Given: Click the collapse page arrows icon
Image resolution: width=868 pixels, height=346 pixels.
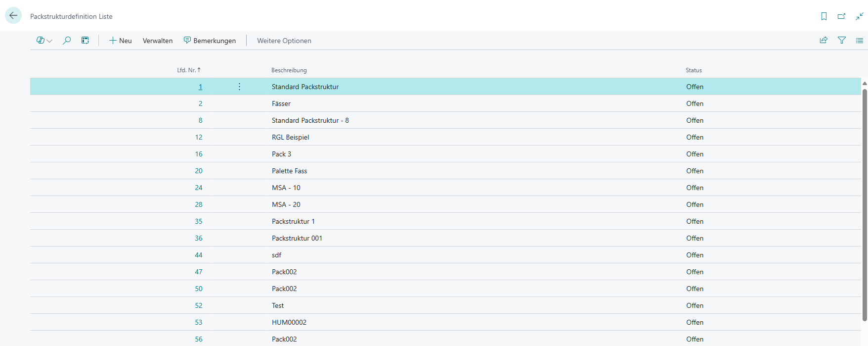Looking at the screenshot, I should (860, 16).
